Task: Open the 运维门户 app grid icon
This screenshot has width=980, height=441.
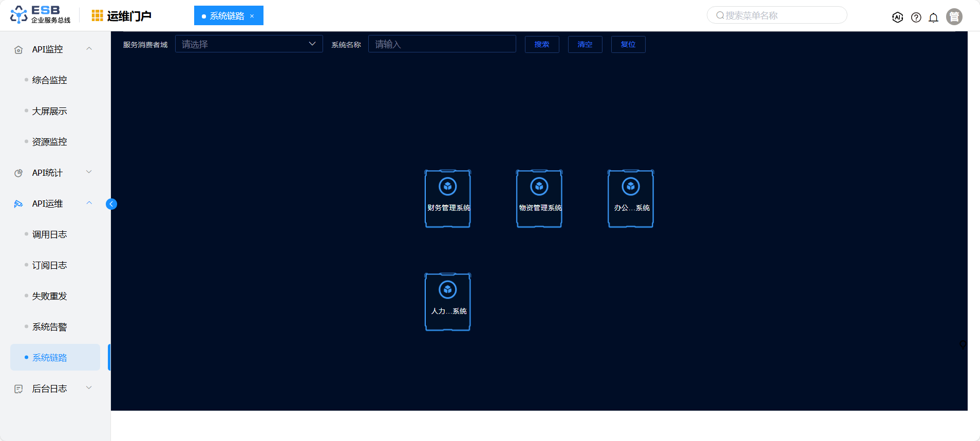Action: click(97, 16)
